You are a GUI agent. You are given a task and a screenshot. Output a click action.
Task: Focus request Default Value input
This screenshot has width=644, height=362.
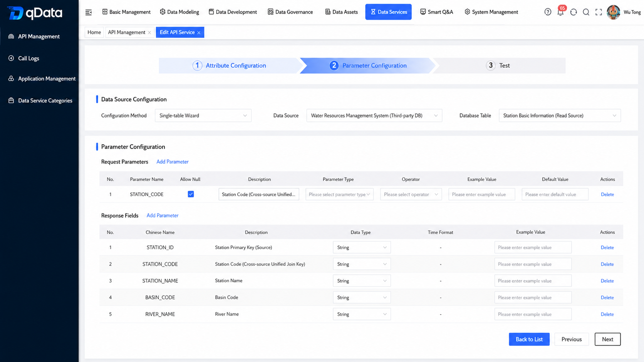pyautogui.click(x=555, y=194)
